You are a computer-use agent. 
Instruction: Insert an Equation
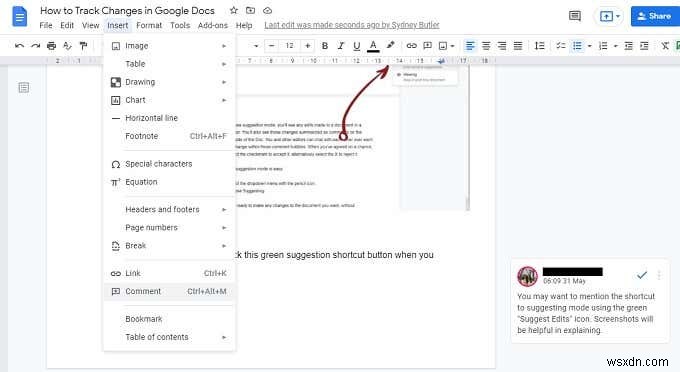click(169, 182)
